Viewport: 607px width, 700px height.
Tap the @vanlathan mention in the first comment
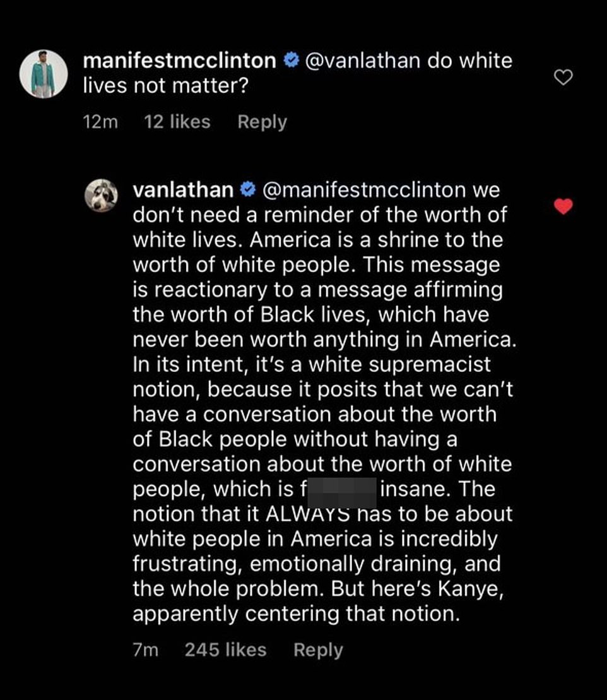(363, 61)
